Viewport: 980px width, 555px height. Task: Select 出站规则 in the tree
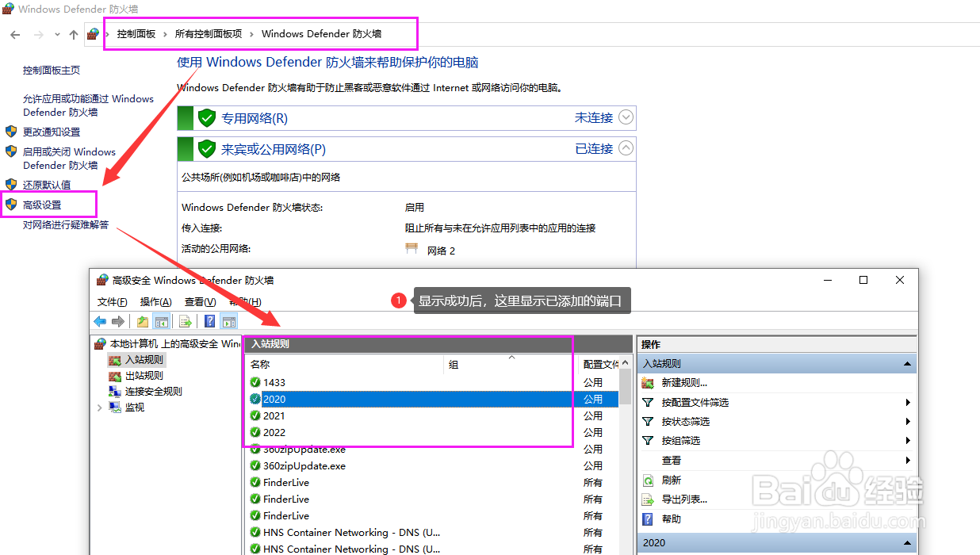coord(144,376)
